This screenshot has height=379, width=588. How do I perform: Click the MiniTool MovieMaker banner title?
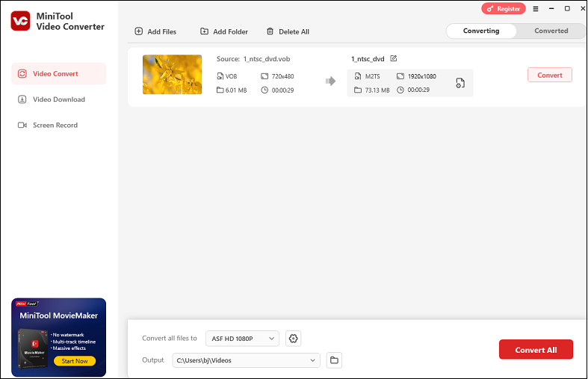click(x=58, y=315)
